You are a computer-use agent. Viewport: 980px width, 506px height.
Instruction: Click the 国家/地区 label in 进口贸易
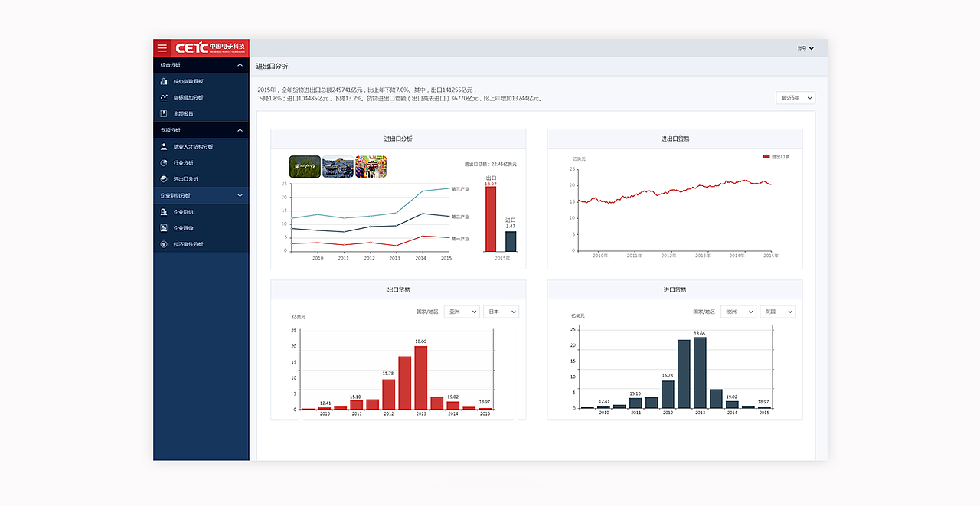coord(704,312)
